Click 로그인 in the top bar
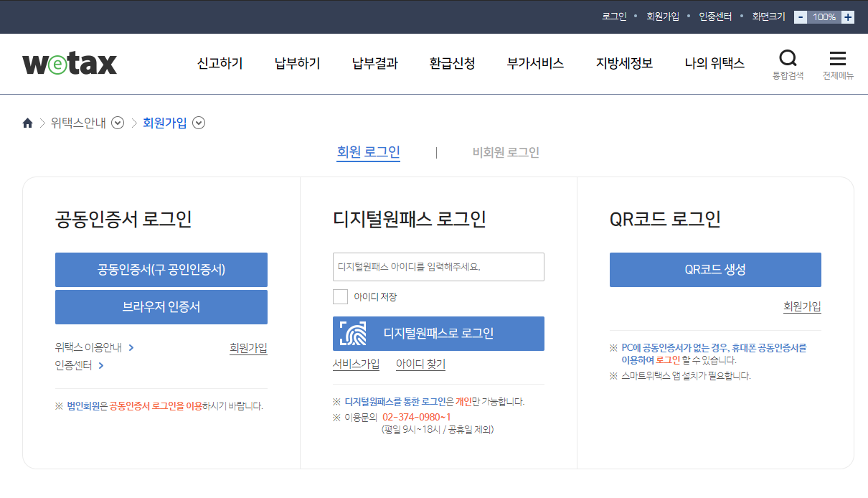868x498 pixels. pos(614,17)
